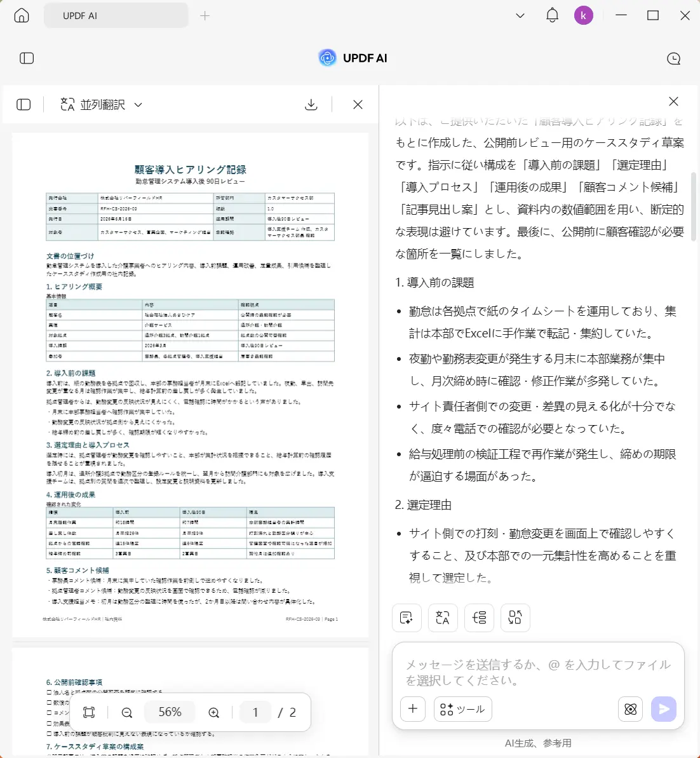Download the translated document
The height and width of the screenshot is (758, 700).
coord(311,104)
